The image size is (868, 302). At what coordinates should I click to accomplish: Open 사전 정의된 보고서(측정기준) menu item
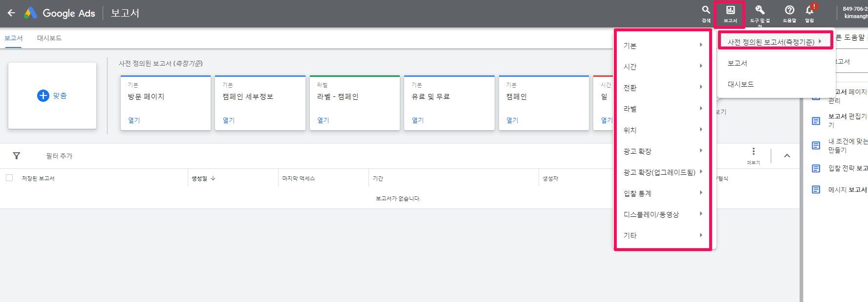775,42
